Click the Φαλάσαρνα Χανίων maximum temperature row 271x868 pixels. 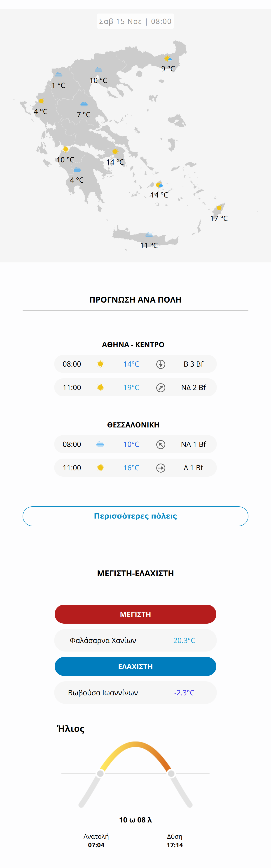point(135,640)
